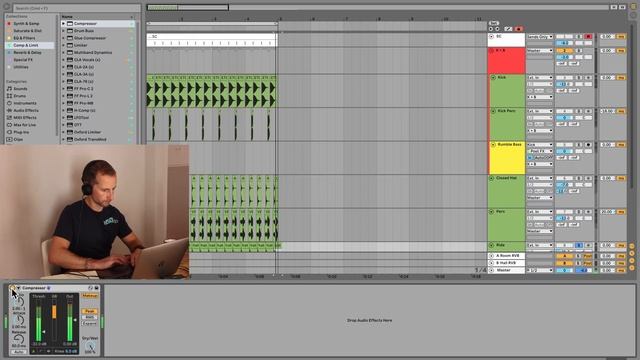Select the Comp & Limit collection

(x=26, y=45)
